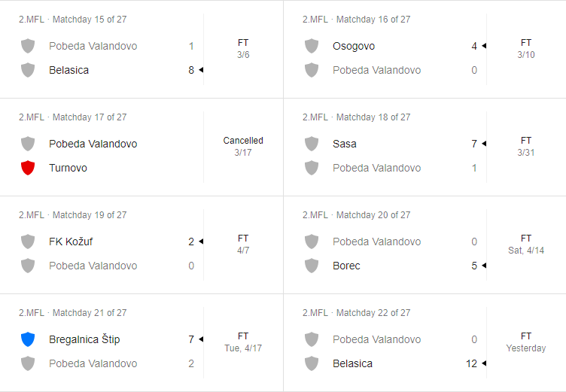Screen dimensions: 566x392
Task: Click the Osogovo team shield icon
Action: click(312, 46)
